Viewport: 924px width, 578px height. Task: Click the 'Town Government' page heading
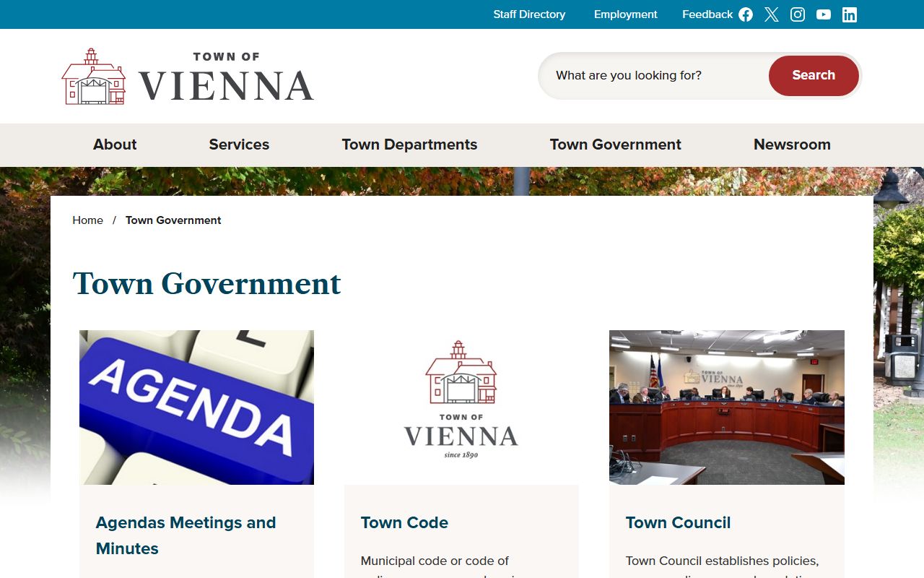[x=206, y=283]
